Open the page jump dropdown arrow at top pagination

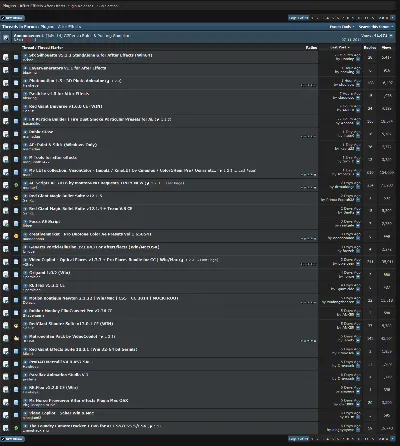[x=393, y=18]
